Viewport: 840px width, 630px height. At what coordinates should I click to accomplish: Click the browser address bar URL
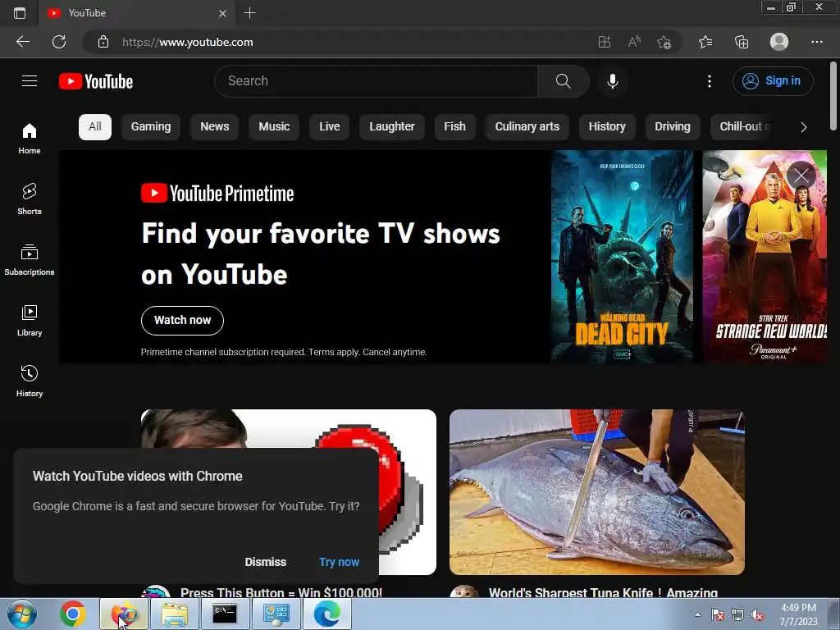pyautogui.click(x=188, y=42)
